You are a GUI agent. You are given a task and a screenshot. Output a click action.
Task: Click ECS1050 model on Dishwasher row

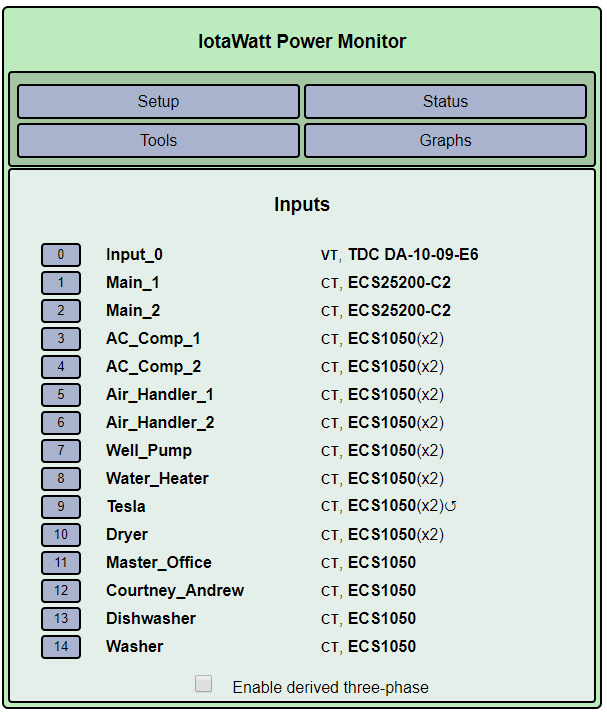pyautogui.click(x=382, y=619)
